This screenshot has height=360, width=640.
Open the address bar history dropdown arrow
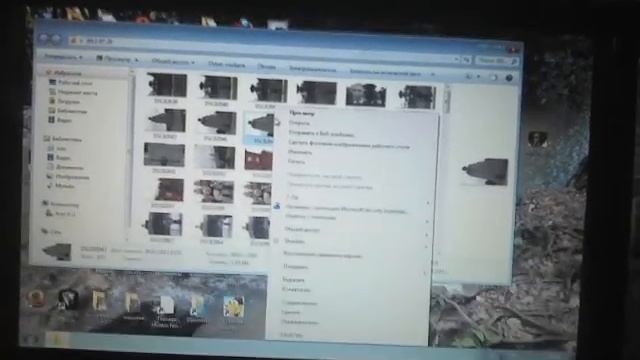[456, 59]
